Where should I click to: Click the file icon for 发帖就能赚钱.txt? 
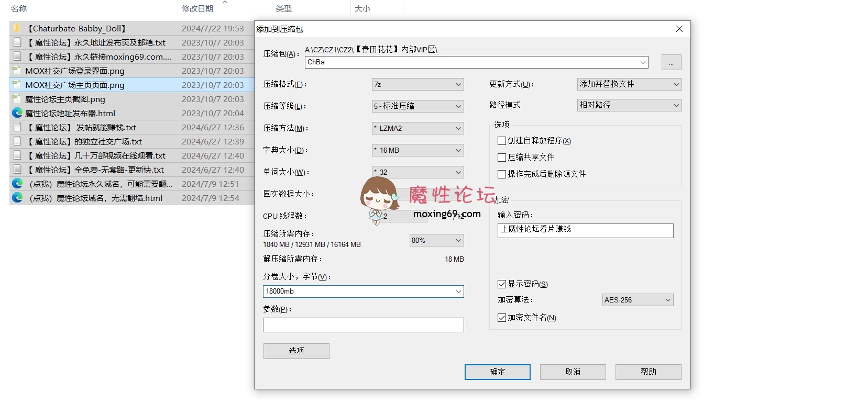(x=17, y=127)
